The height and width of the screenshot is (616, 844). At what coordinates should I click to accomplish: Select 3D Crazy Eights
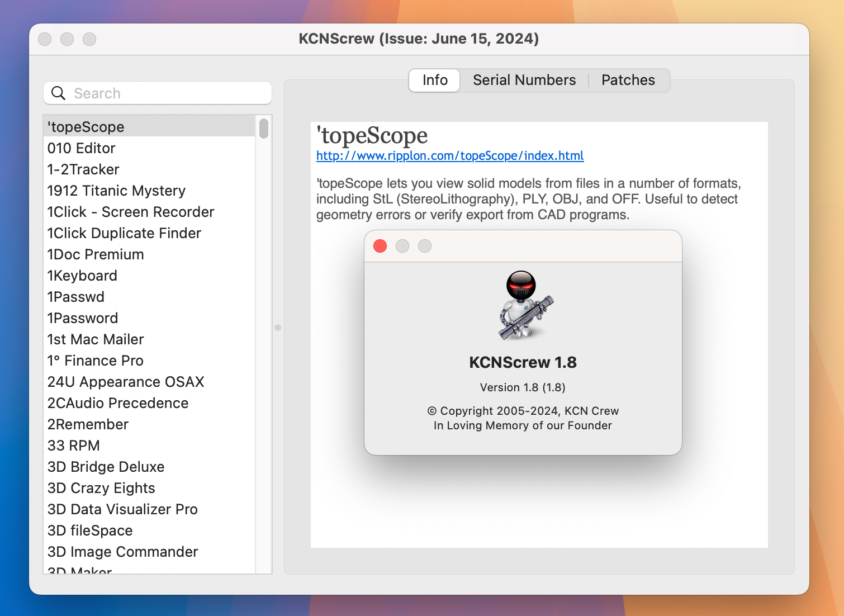[149, 488]
